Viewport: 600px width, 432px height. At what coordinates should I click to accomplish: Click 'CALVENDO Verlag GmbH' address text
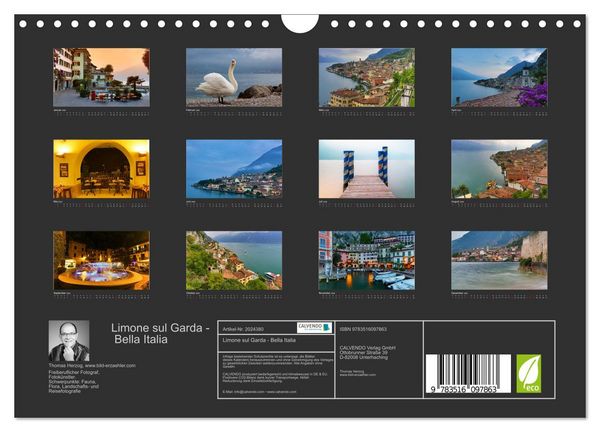(x=368, y=352)
